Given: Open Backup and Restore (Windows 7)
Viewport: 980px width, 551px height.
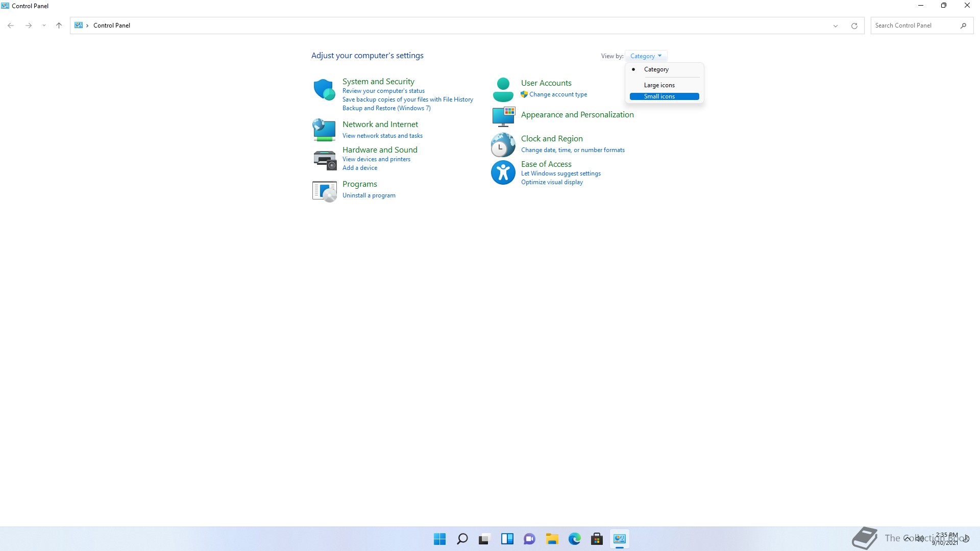Looking at the screenshot, I should click(386, 108).
